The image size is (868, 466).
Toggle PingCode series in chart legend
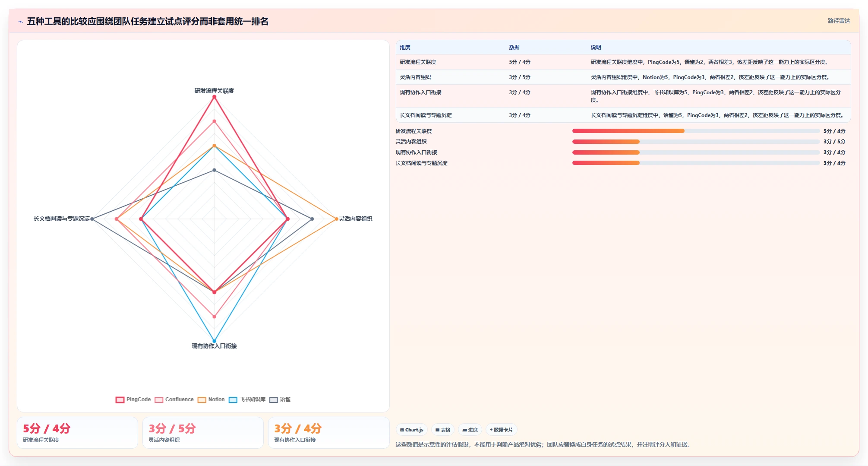click(133, 399)
